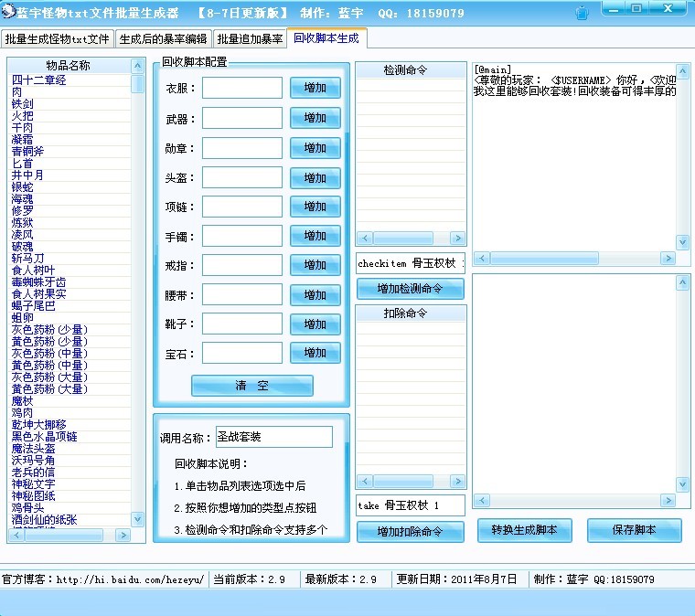Image resolution: width=695 pixels, height=616 pixels.
Task: Click the 清 空 button
Action: 251,386
